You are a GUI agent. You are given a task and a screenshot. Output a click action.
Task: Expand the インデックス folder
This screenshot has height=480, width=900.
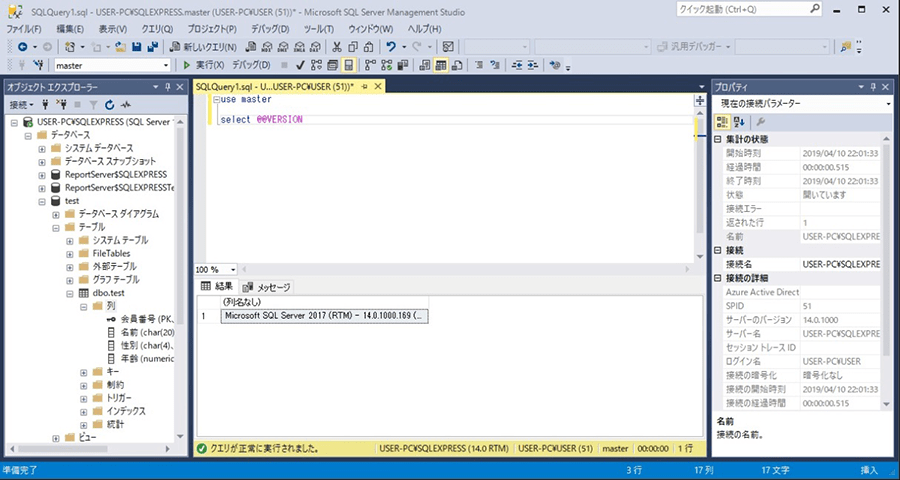coord(83,412)
